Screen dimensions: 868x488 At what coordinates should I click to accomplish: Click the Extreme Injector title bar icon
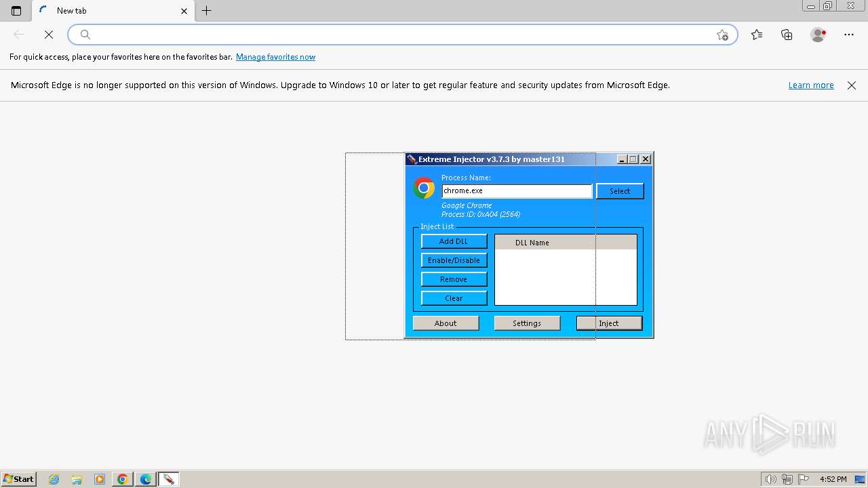click(x=412, y=159)
